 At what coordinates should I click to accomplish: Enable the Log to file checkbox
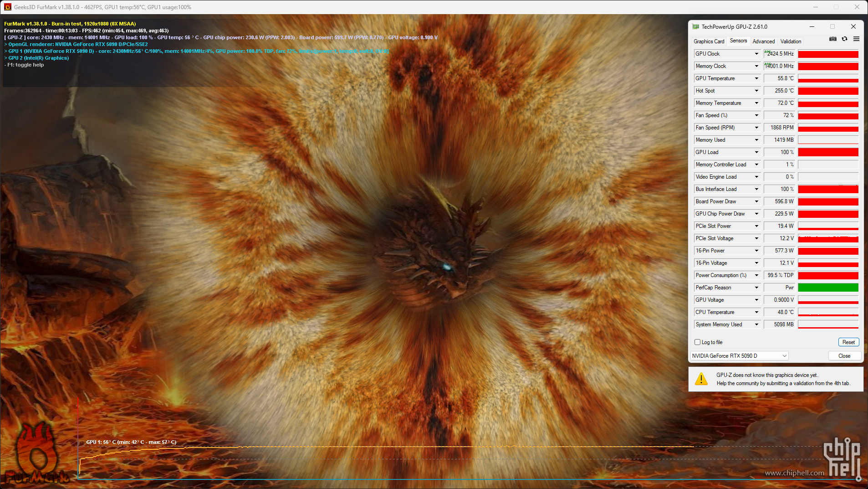697,342
